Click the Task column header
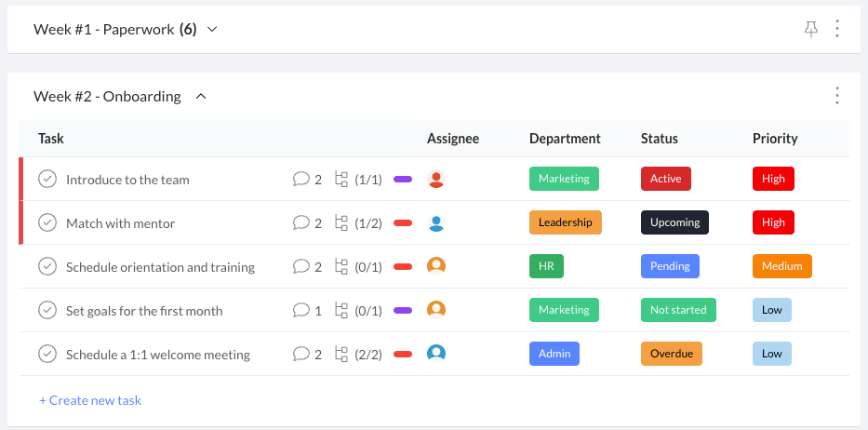This screenshot has width=868, height=430. (x=51, y=139)
